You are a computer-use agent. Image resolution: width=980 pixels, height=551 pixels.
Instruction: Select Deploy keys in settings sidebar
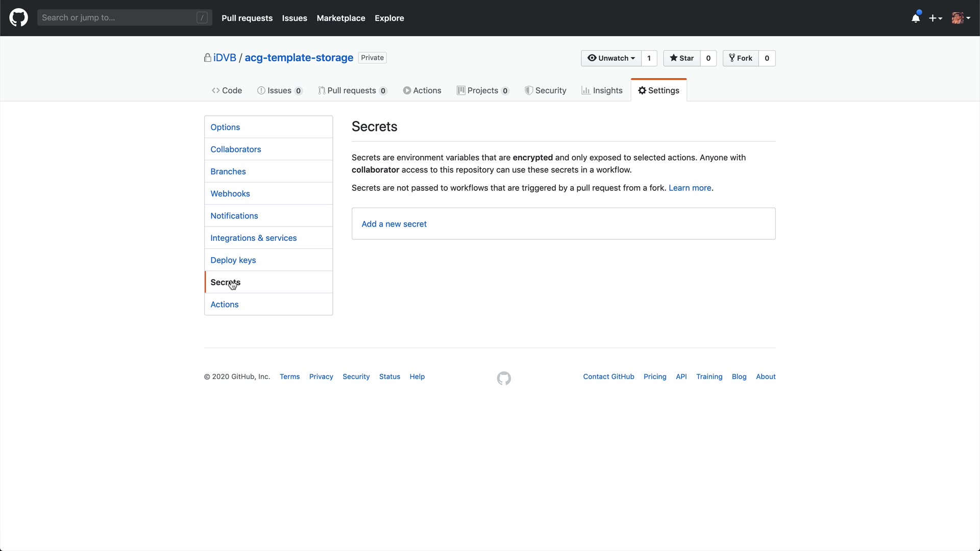(233, 260)
